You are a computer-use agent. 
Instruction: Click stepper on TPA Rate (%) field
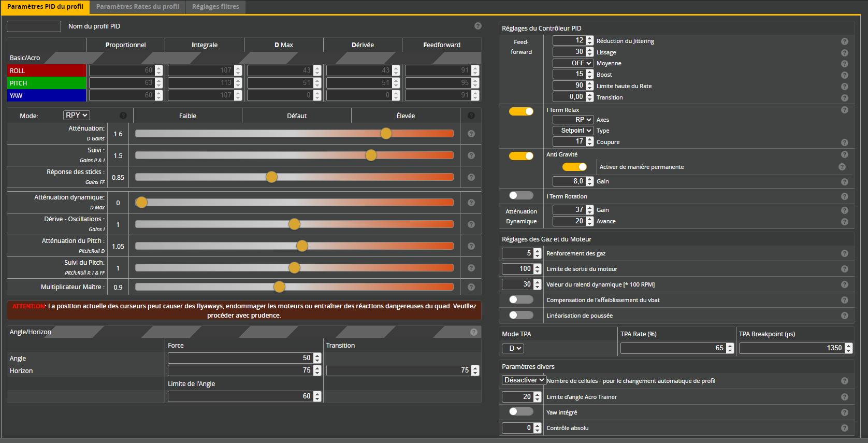click(x=730, y=348)
